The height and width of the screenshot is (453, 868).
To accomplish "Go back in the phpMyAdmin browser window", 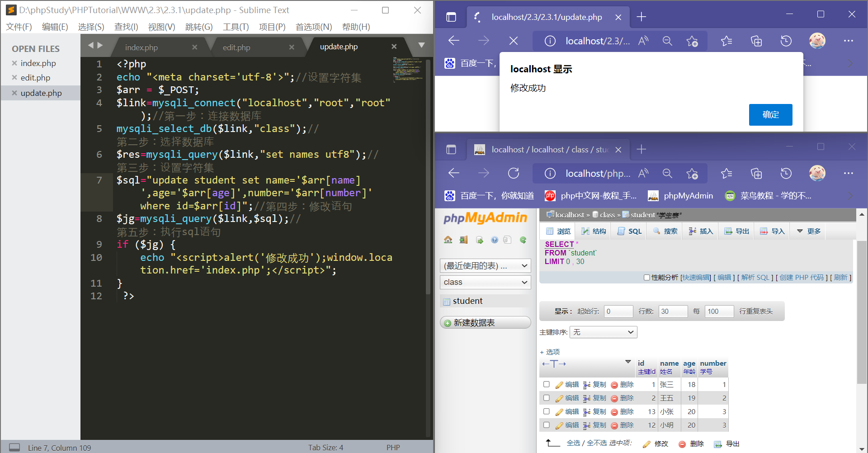I will click(x=454, y=173).
